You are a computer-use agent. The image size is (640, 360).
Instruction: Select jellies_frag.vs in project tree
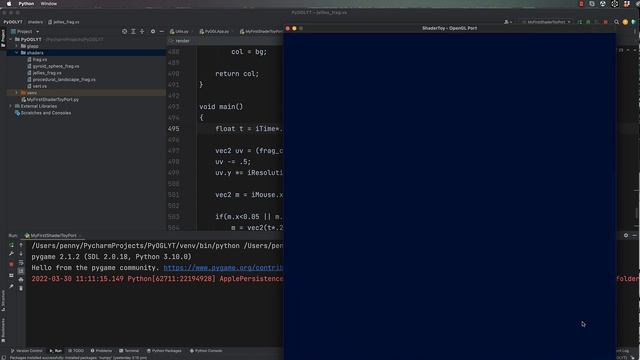(44, 73)
